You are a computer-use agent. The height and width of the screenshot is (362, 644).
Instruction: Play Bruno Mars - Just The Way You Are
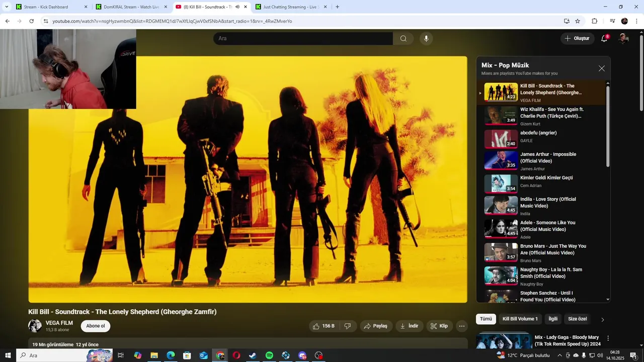pyautogui.click(x=542, y=253)
